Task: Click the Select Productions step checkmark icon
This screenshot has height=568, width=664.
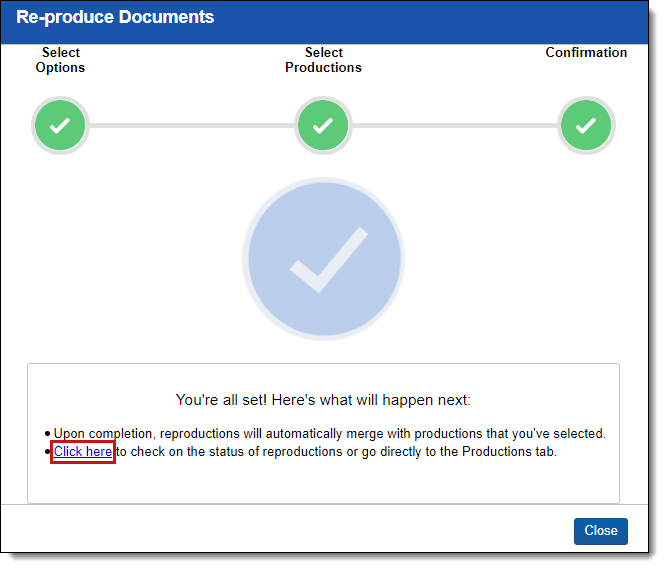Action: (x=323, y=126)
